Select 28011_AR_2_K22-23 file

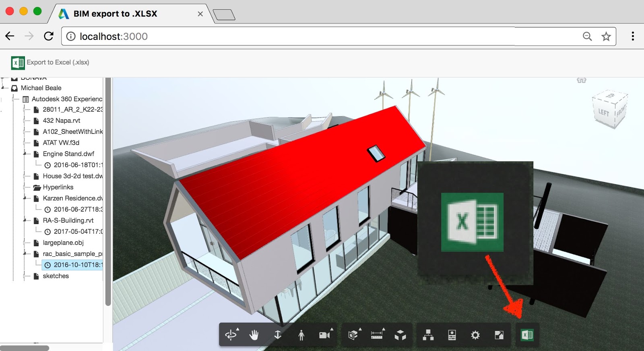pyautogui.click(x=73, y=110)
